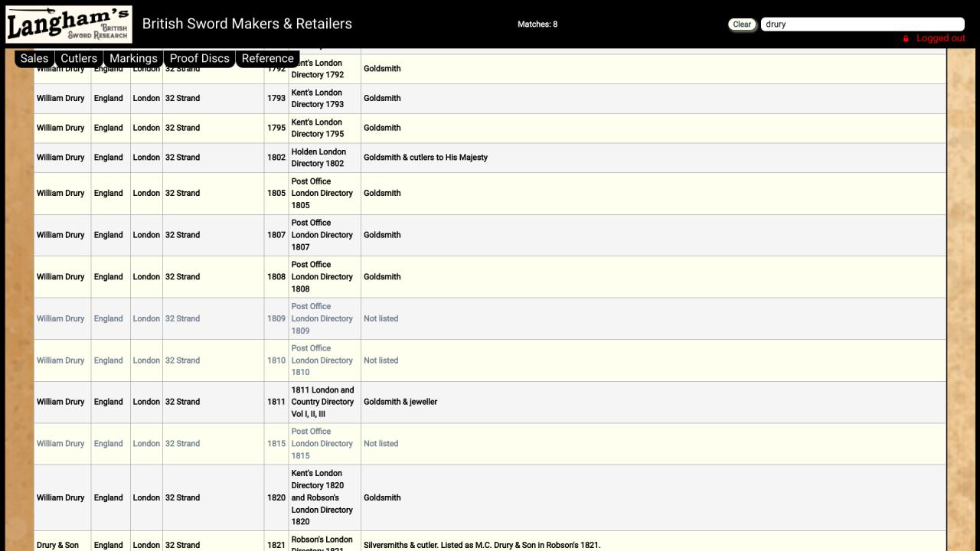
Task: Click the 'Matches: 8' counter
Action: 537,24
